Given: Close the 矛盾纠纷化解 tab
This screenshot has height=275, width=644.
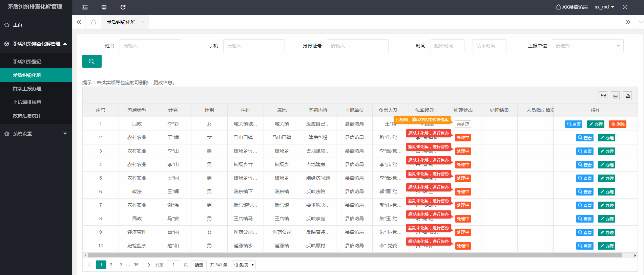Looking at the screenshot, I should pyautogui.click(x=143, y=22).
